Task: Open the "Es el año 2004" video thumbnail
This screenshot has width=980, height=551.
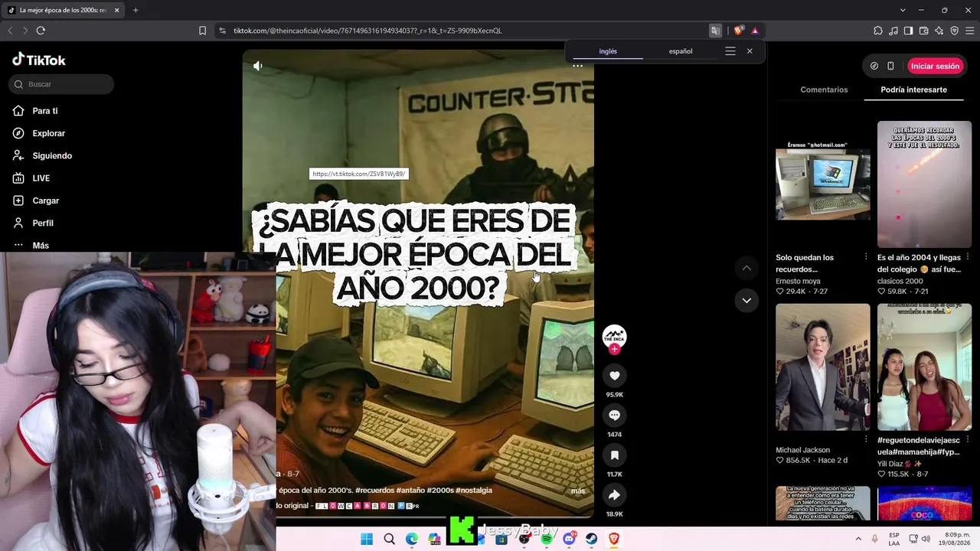Action: 924,184
